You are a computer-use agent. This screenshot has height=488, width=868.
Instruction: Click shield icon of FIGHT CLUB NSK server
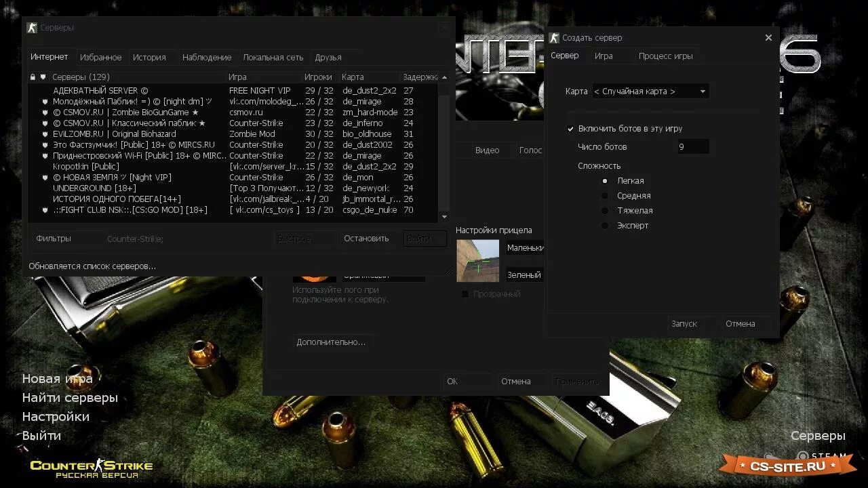click(x=45, y=210)
